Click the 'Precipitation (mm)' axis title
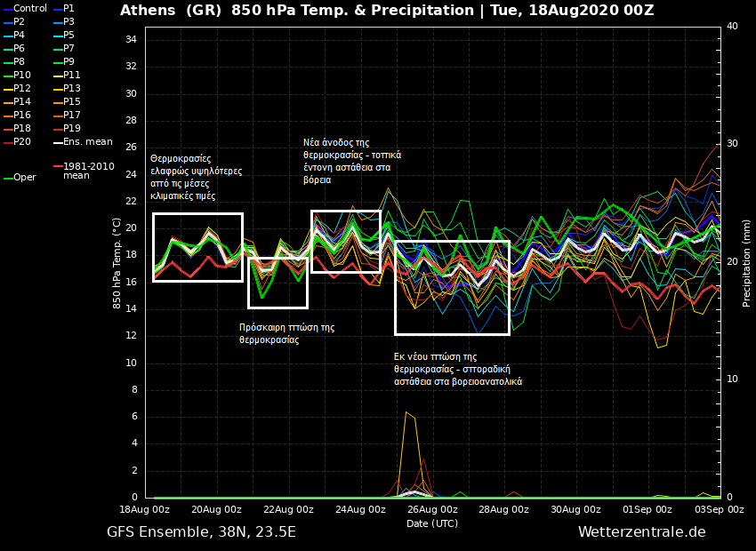Image resolution: width=756 pixels, height=551 pixels. 746,263
